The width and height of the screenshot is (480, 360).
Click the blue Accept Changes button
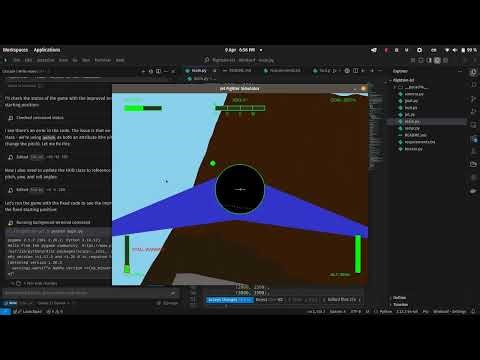click(229, 300)
